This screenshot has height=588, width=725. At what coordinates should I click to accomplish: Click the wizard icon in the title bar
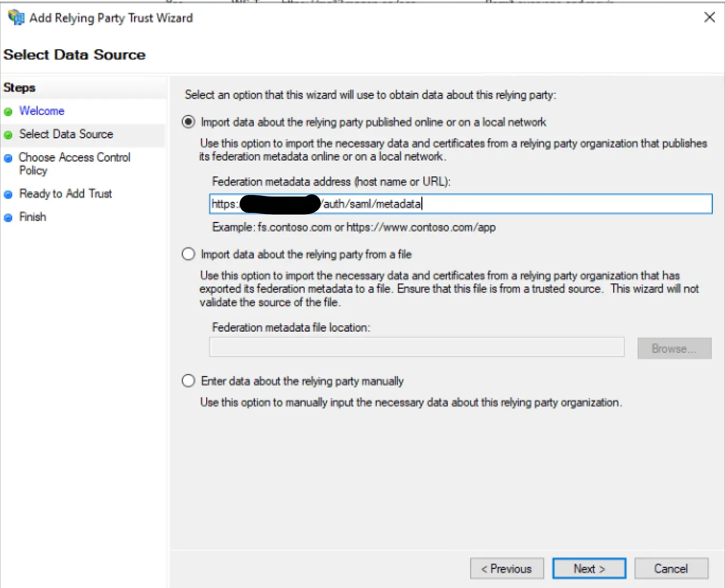tap(16, 17)
